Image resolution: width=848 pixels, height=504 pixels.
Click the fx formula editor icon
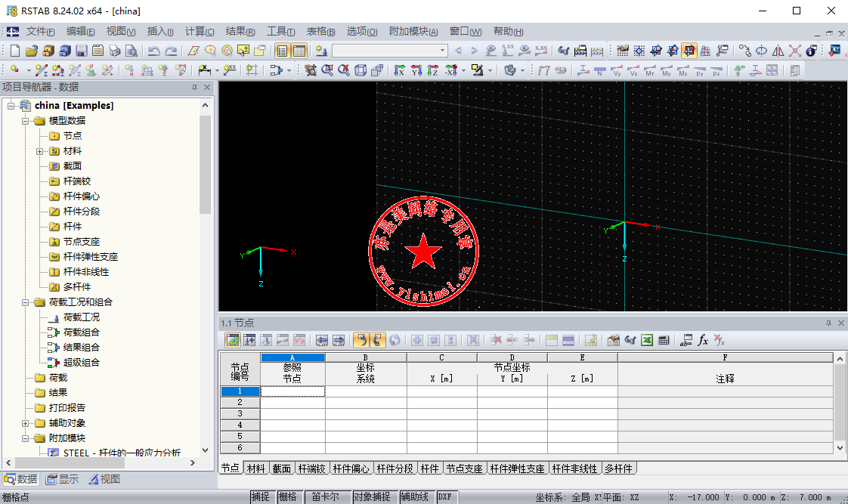pyautogui.click(x=703, y=340)
